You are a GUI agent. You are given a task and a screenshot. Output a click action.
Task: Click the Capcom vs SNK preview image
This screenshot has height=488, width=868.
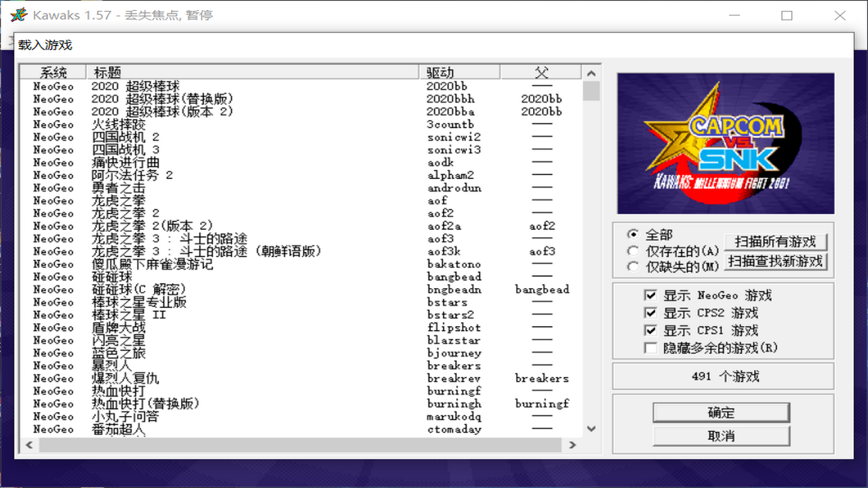click(x=725, y=144)
